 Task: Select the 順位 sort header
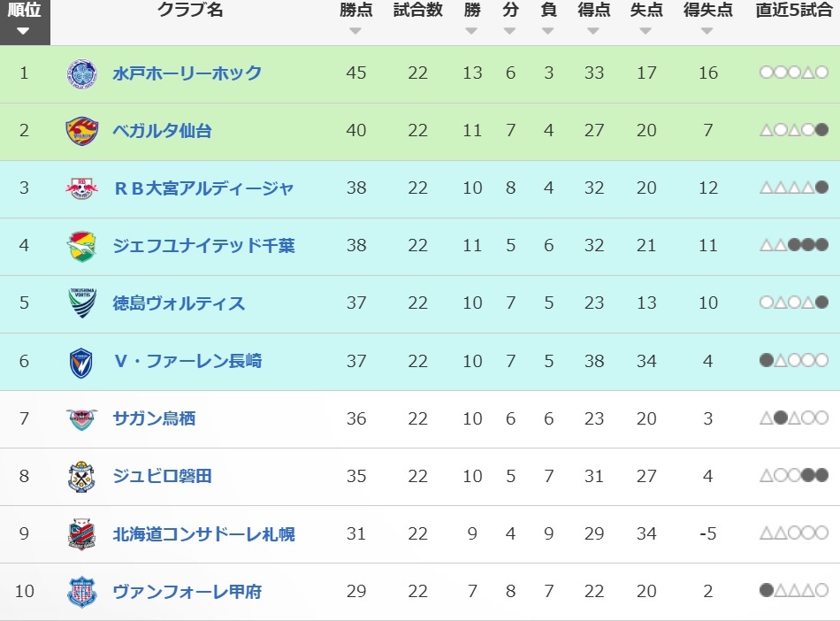point(25,19)
